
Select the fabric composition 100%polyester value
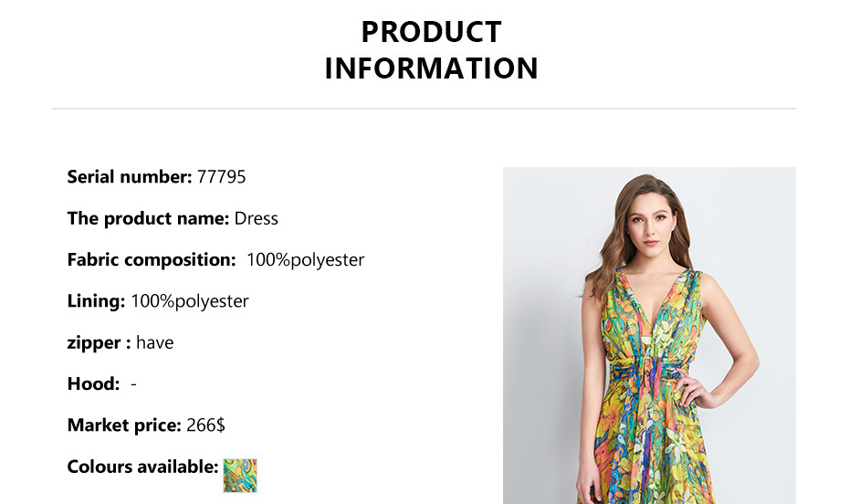[x=305, y=259]
